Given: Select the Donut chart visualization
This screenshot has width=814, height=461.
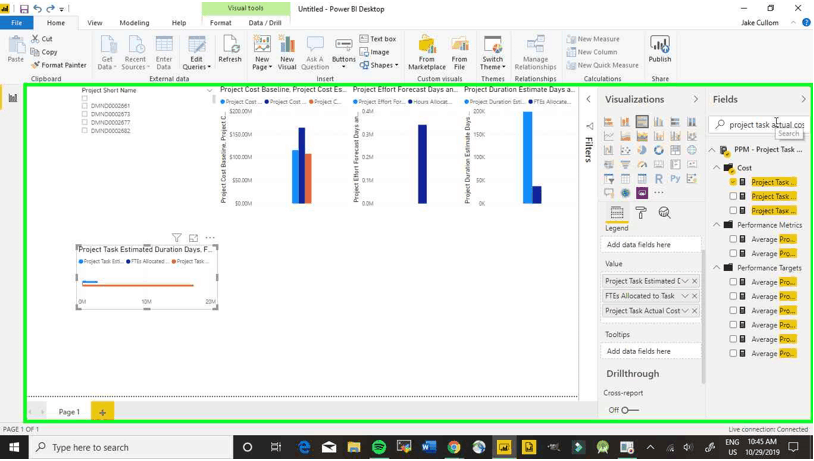Looking at the screenshot, I should (x=658, y=150).
